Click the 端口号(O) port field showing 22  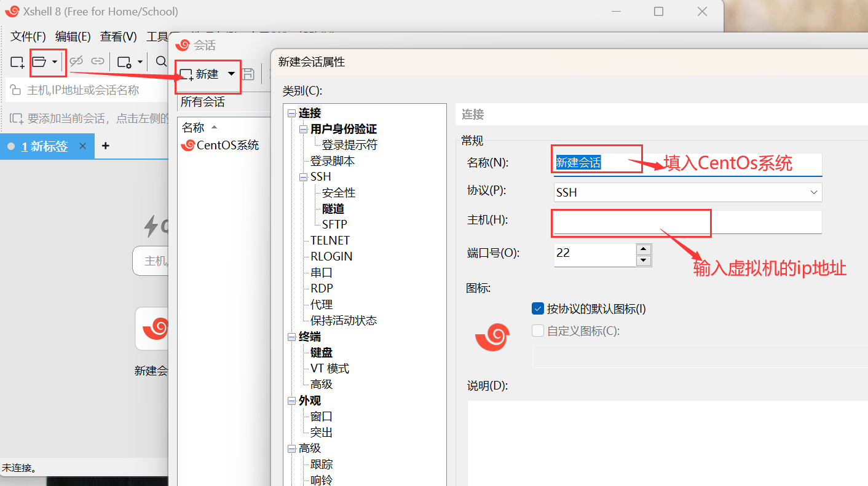(594, 254)
